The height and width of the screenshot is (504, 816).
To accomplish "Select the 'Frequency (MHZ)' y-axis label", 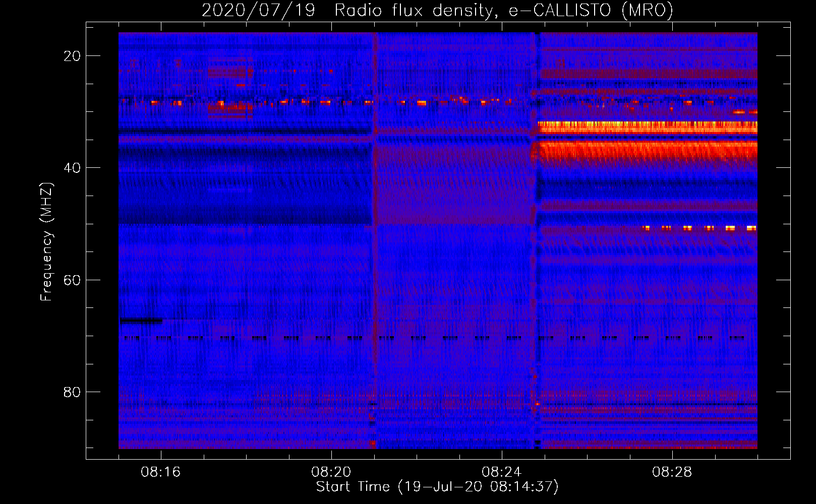I will [47, 242].
